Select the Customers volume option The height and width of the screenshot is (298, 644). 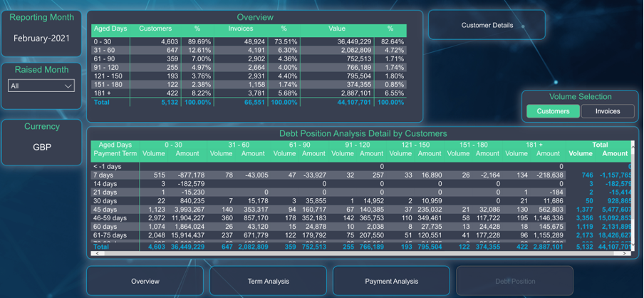click(x=553, y=111)
